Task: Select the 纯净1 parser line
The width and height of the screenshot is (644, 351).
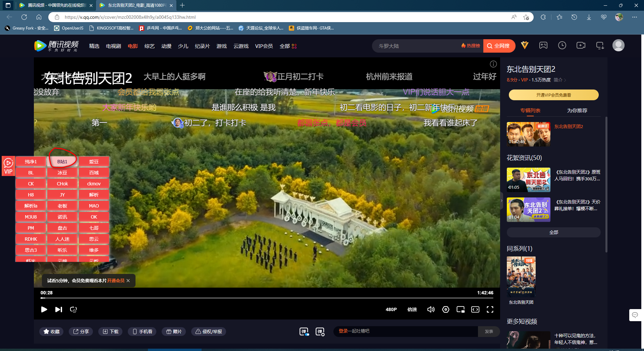Action: 31,162
